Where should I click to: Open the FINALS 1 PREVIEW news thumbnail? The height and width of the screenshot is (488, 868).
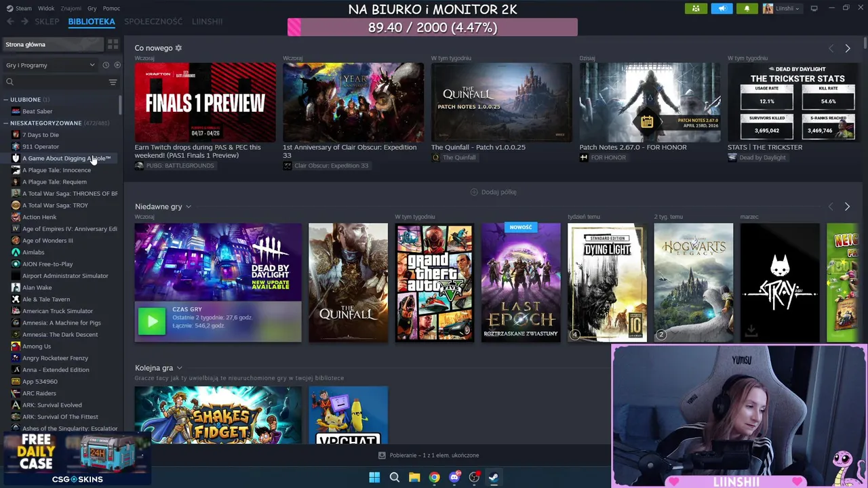[205, 102]
